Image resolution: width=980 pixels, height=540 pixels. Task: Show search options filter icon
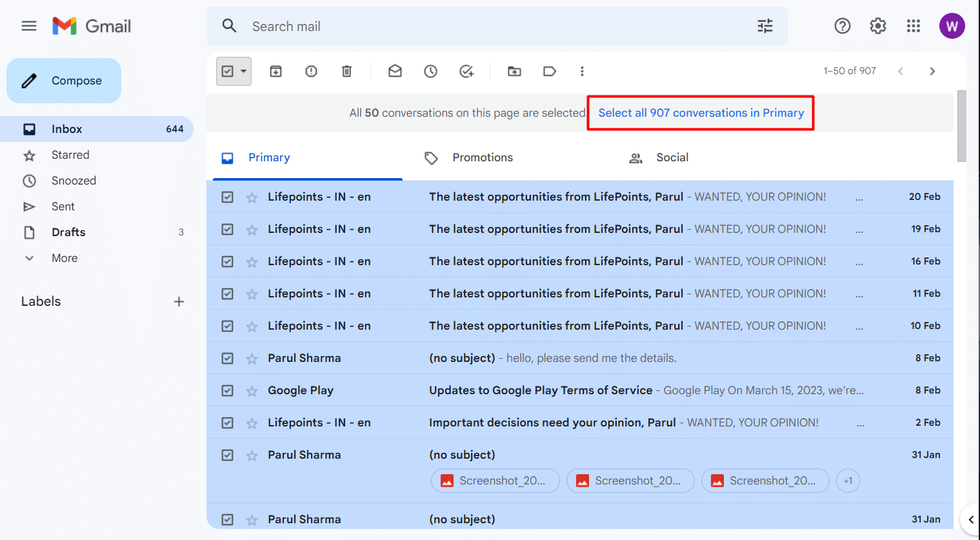765,26
